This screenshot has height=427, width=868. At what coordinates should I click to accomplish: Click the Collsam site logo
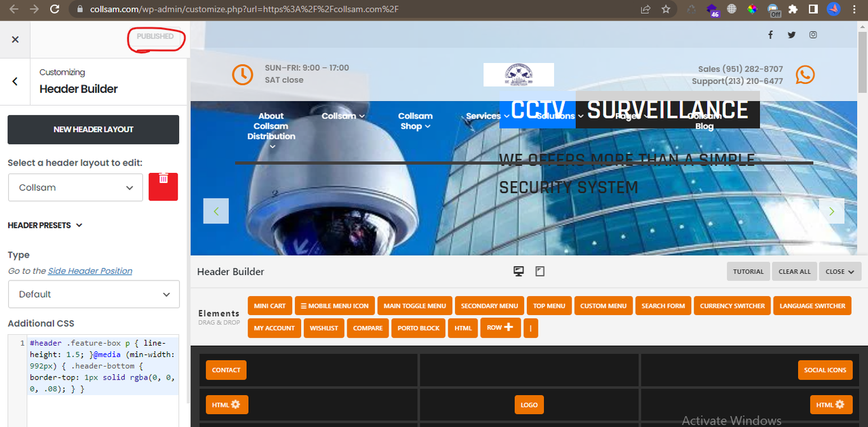click(519, 75)
